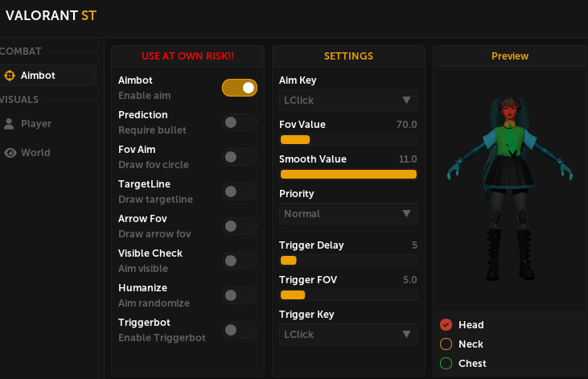Image resolution: width=588 pixels, height=379 pixels.
Task: Expand the Priority dropdown
Action: pos(348,214)
